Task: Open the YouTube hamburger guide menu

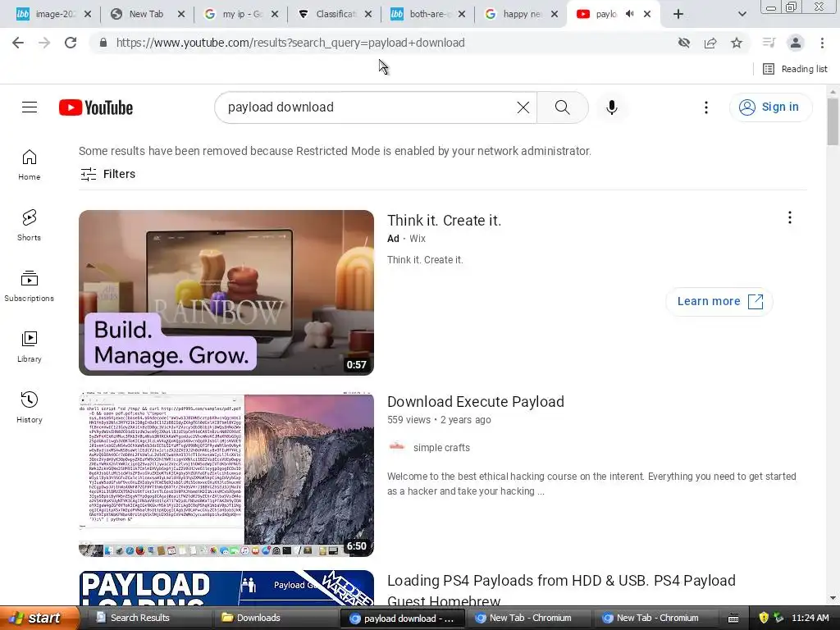Action: click(30, 107)
